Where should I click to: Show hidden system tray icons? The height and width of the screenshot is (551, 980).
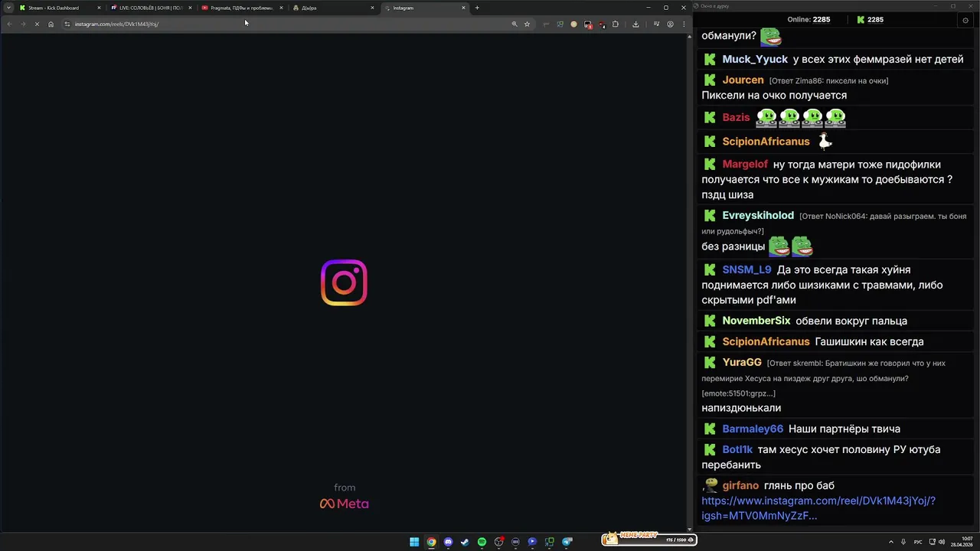[890, 542]
